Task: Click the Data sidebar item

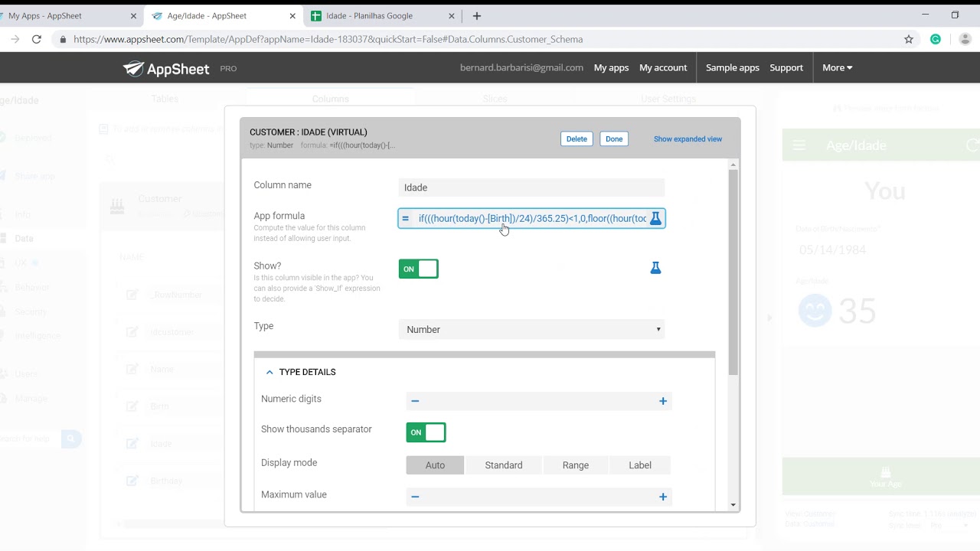Action: point(24,238)
